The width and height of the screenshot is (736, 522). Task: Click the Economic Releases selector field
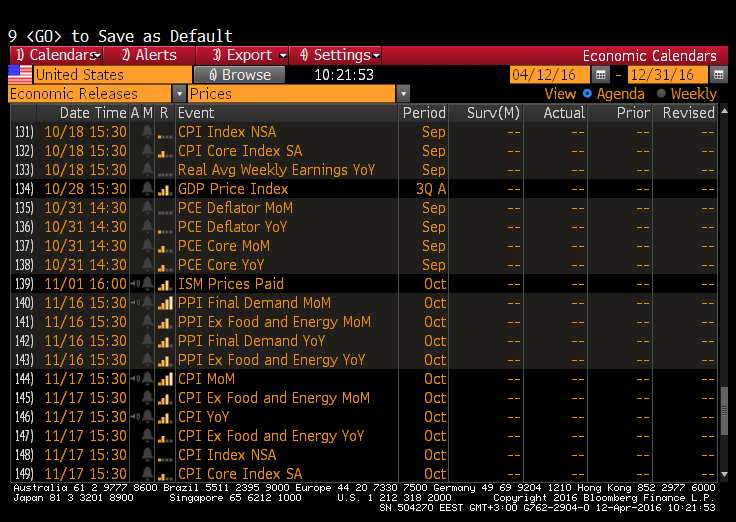(x=91, y=94)
